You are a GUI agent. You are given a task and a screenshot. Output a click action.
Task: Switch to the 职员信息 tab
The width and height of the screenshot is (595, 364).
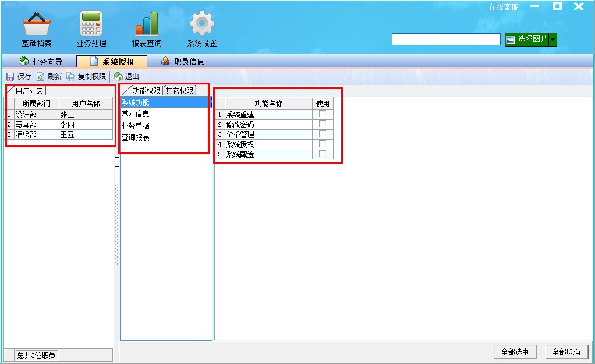click(190, 61)
